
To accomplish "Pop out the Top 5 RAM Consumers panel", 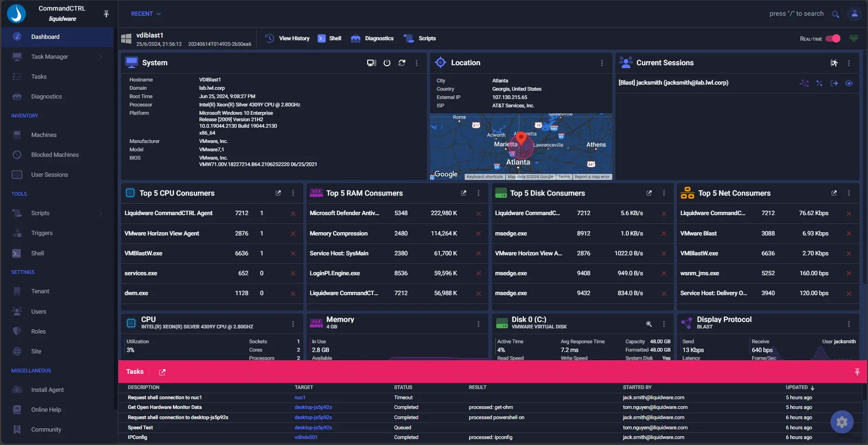I will pyautogui.click(x=463, y=193).
